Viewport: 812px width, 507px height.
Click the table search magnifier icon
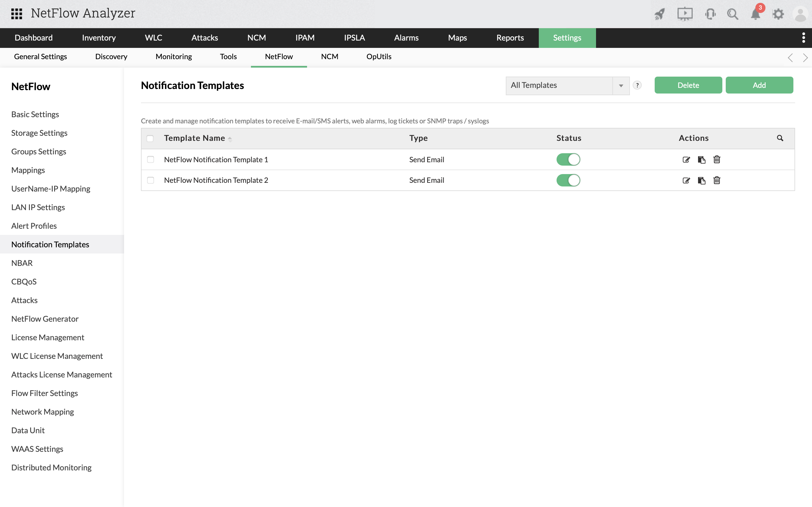click(780, 138)
